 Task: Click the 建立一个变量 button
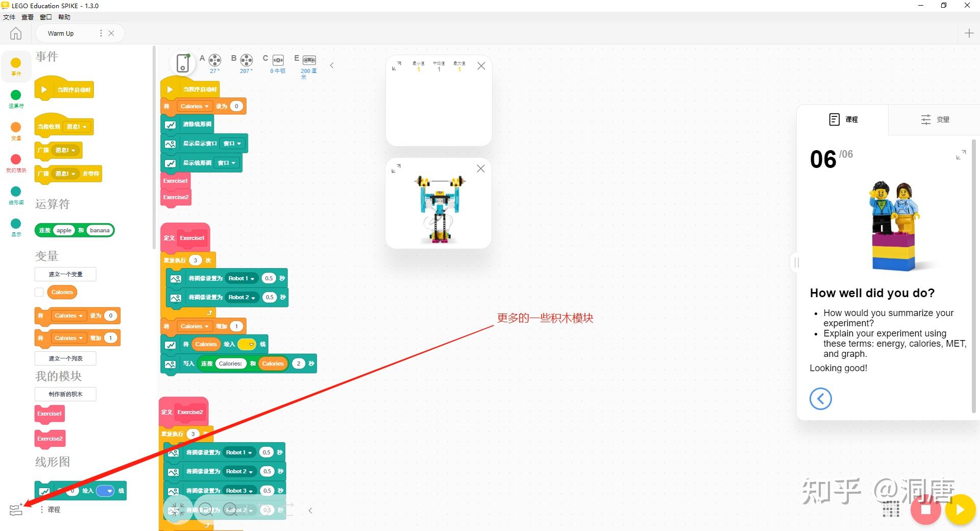tap(65, 274)
